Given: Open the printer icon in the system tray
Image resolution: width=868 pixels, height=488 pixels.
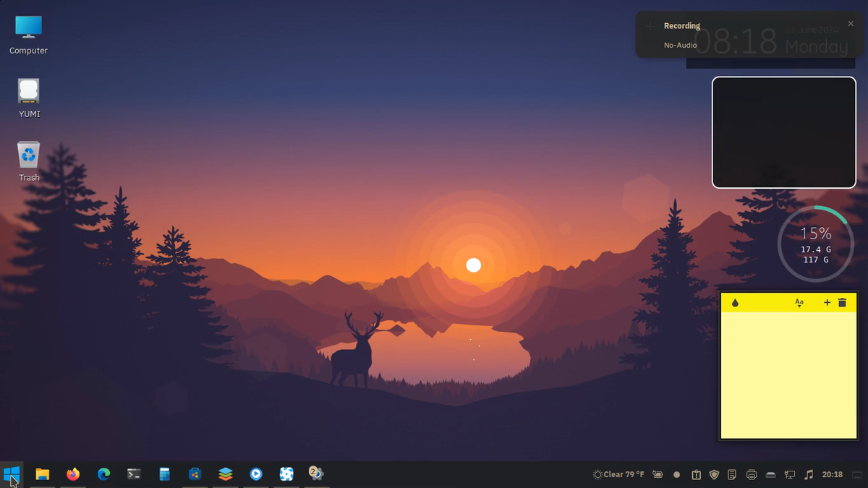Looking at the screenshot, I should pyautogui.click(x=752, y=474).
